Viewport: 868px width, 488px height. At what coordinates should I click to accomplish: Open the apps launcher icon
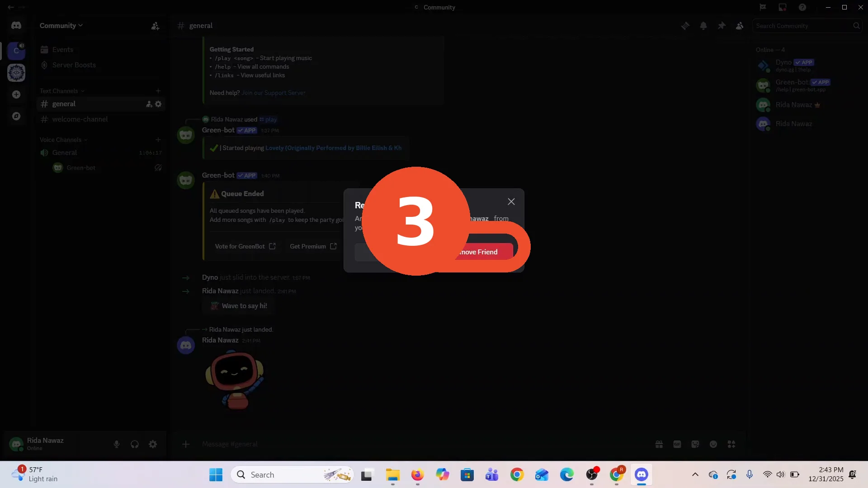click(731, 444)
